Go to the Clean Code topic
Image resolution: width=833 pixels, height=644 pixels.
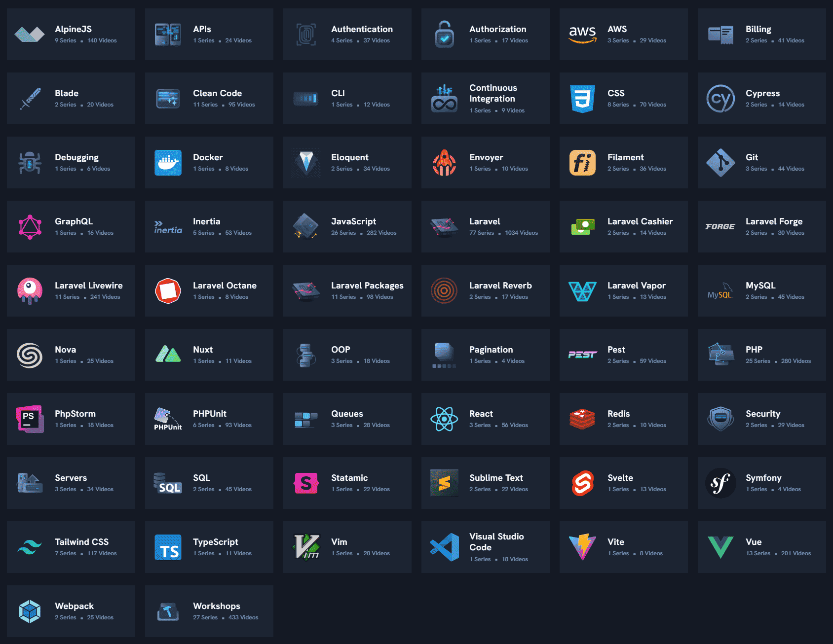pos(217,93)
